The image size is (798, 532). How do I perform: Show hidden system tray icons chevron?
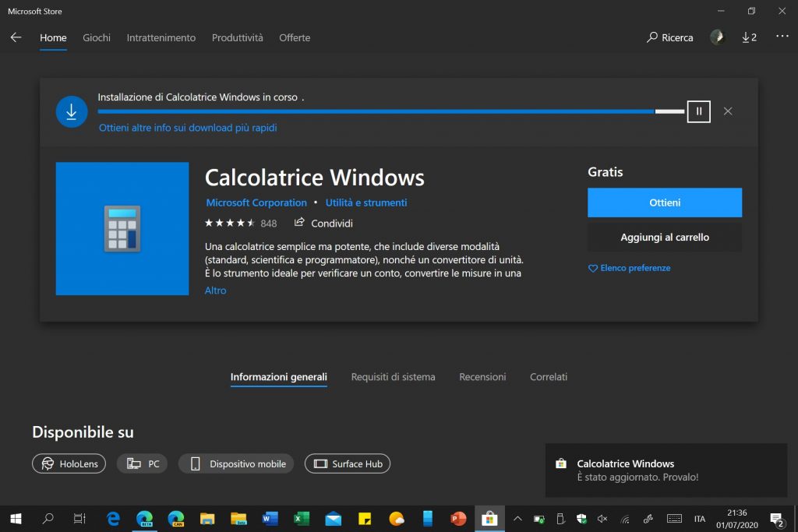tap(517, 519)
